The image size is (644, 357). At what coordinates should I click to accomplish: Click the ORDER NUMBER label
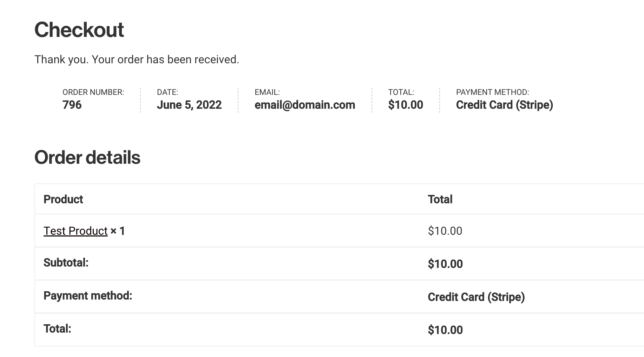(93, 92)
